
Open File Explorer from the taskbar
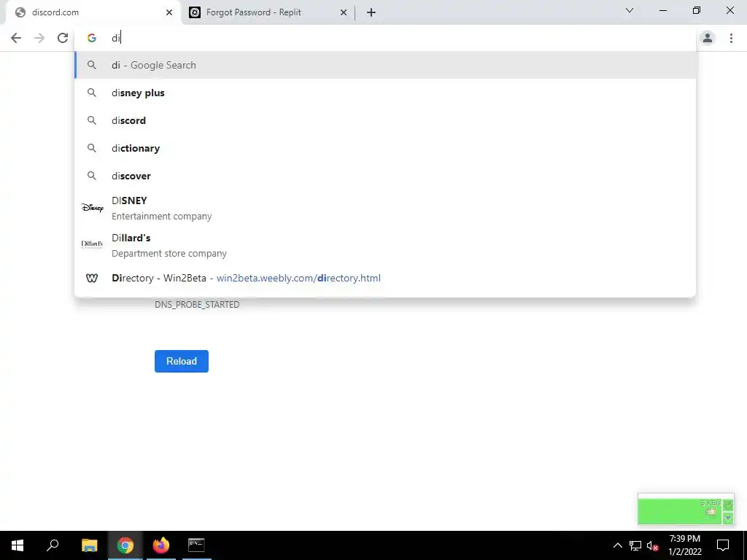pyautogui.click(x=89, y=545)
